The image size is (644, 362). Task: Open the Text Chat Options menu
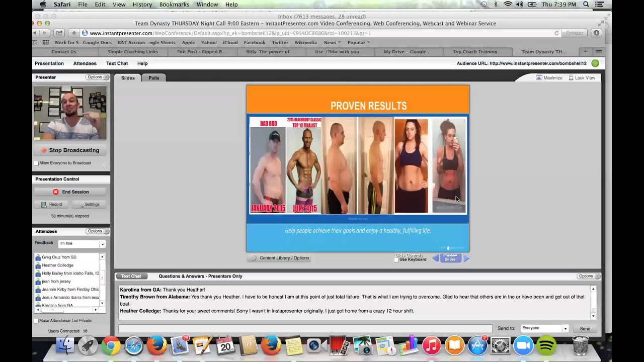tap(588, 276)
